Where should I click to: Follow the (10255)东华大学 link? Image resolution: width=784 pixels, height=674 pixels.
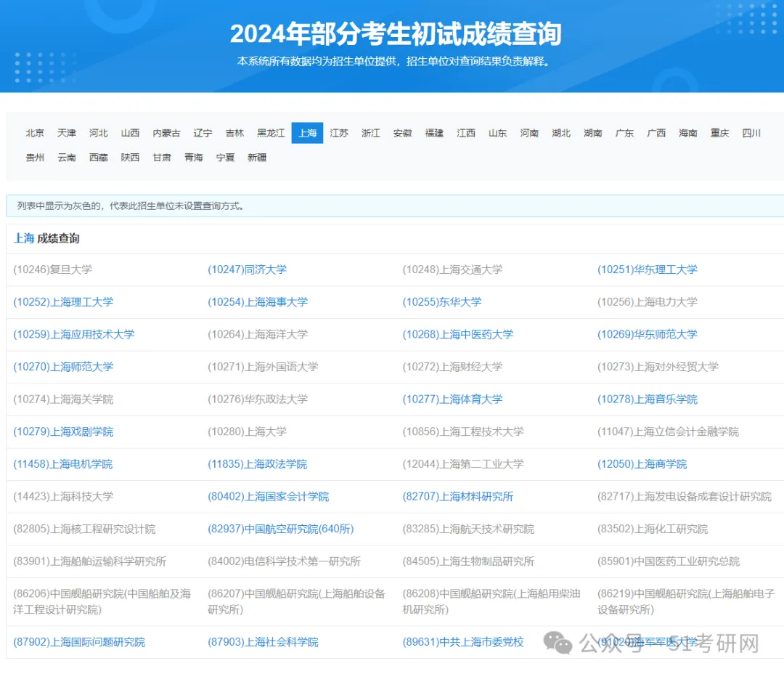(x=442, y=302)
